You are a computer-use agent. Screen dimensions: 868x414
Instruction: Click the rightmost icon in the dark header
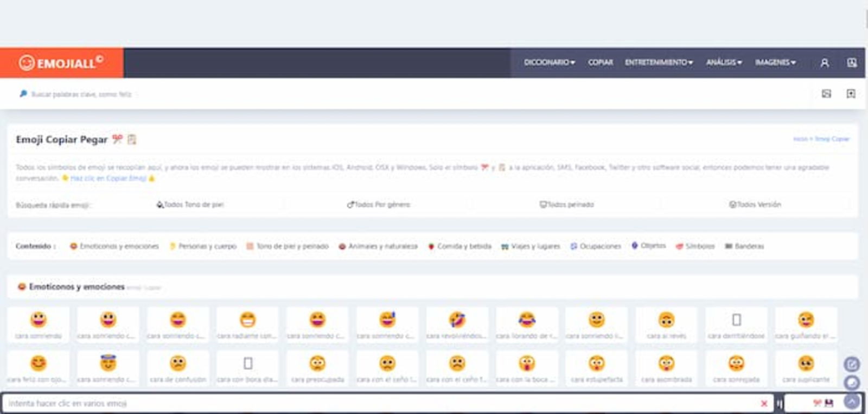point(852,63)
